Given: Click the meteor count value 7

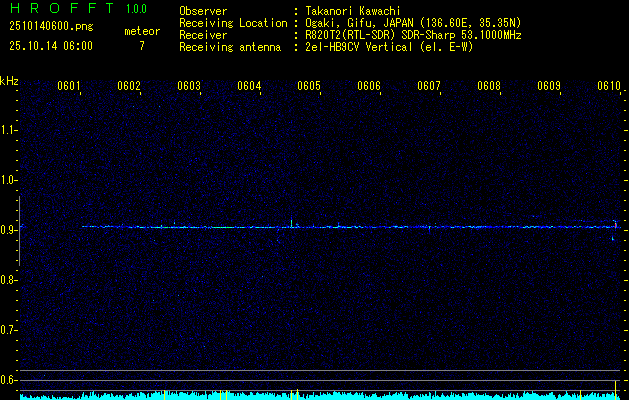Looking at the screenshot, I should coord(142,46).
